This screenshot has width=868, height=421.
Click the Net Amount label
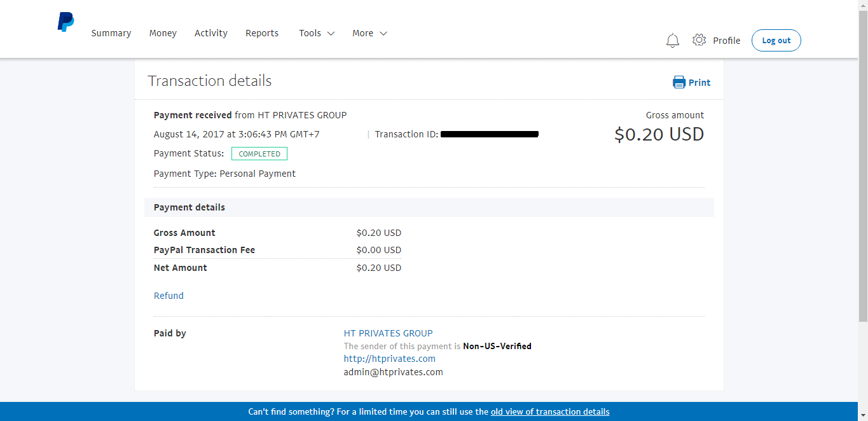[x=181, y=268]
